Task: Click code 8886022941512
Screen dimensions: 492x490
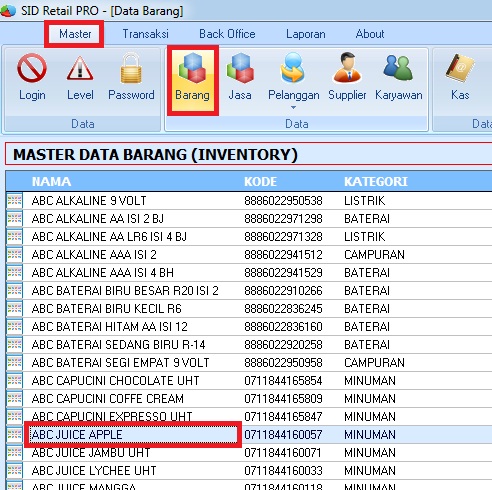Action: [x=283, y=255]
